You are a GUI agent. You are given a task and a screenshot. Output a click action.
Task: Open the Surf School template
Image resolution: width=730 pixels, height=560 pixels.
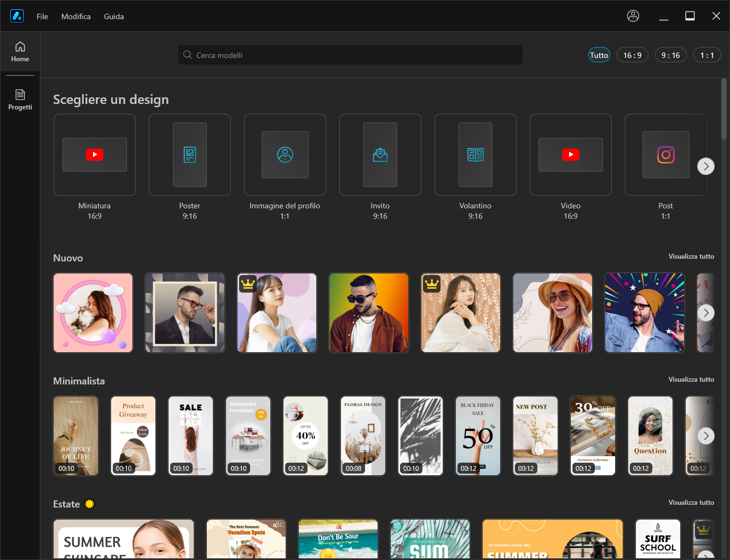coord(658,539)
